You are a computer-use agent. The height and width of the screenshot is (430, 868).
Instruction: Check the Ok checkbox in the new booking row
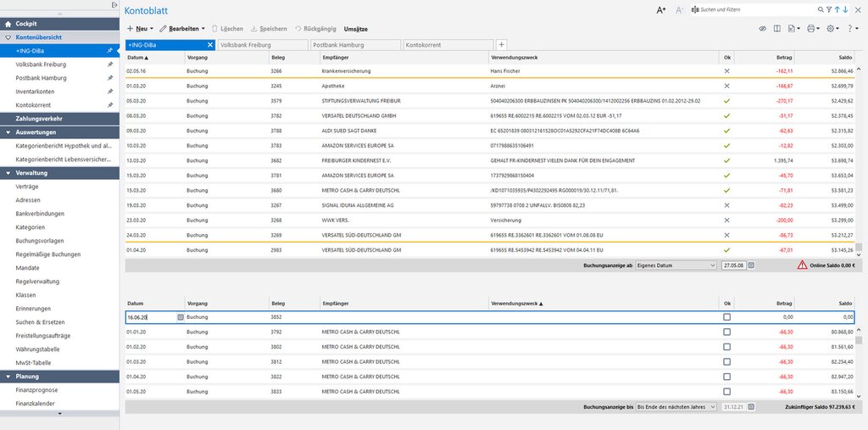pos(726,317)
